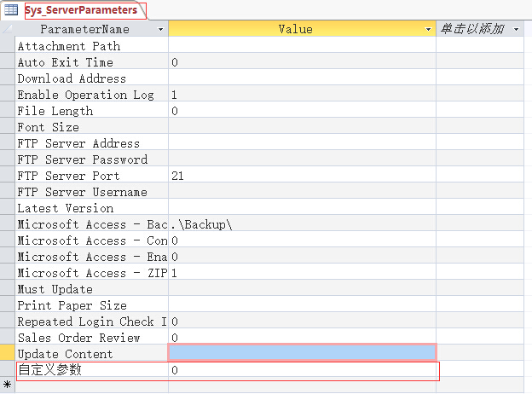
Task: Click the Latest Version parameter cell
Action: [91, 208]
